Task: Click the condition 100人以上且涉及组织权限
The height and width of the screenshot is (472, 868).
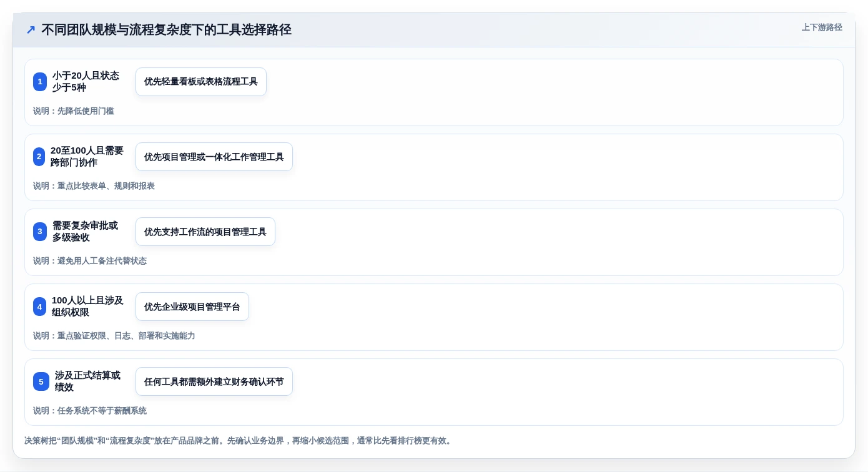Action: coord(87,307)
